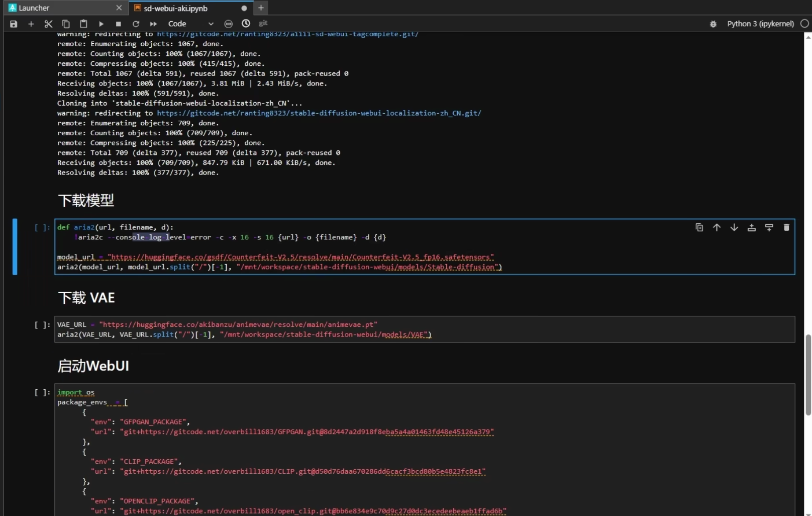The width and height of the screenshot is (812, 516).
Task: Click inside the VAE_URL code cell
Action: (x=425, y=329)
